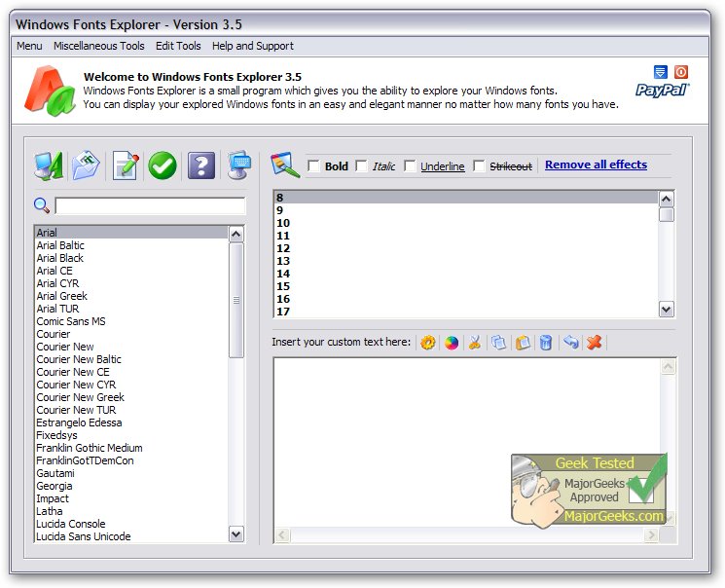Click the copy pages icon

498,343
